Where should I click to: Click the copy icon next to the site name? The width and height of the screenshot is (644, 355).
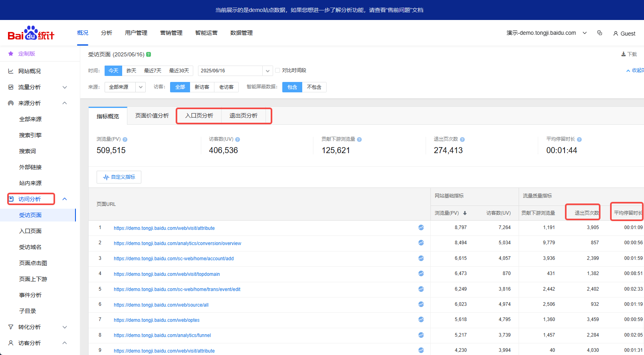tap(599, 33)
